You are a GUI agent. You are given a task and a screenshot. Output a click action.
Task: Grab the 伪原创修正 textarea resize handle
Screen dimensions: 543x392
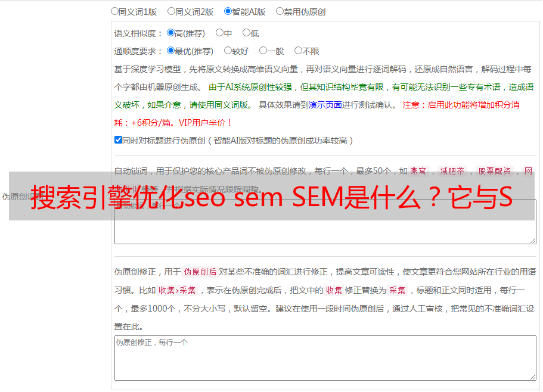pos(533,377)
